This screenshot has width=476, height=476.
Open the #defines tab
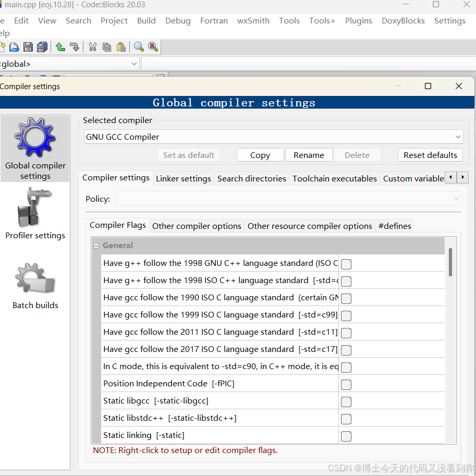pos(395,226)
